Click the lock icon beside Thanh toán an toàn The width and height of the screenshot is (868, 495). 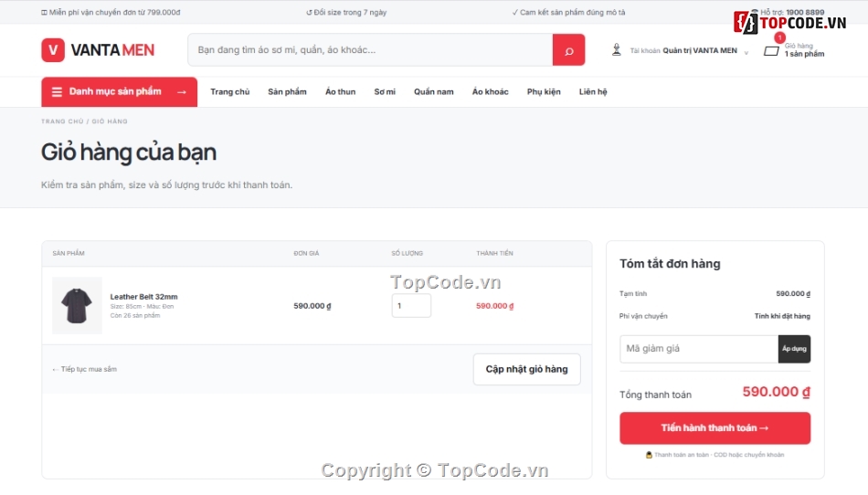pyautogui.click(x=649, y=455)
